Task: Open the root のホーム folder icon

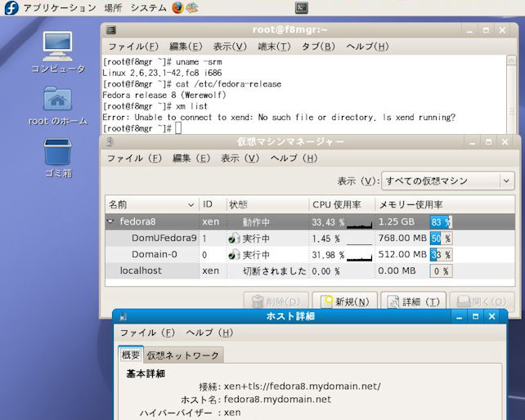Action: (x=57, y=98)
